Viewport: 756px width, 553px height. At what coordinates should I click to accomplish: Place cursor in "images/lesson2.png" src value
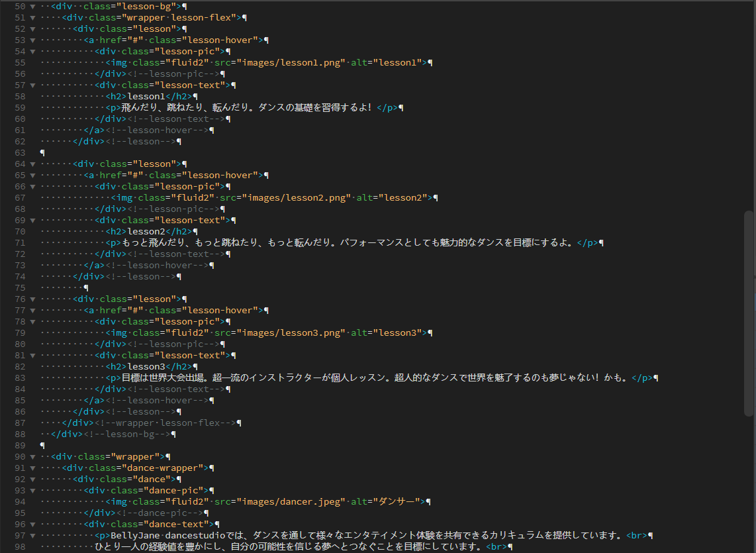[x=297, y=197]
